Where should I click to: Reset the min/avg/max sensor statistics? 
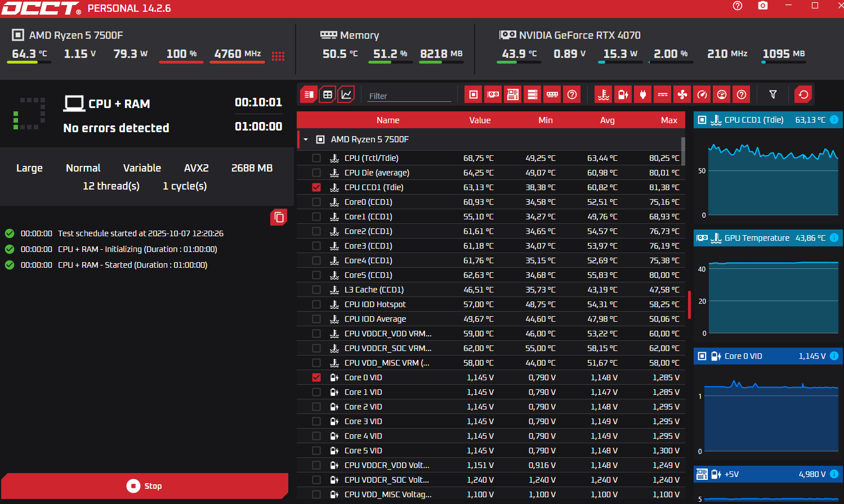click(x=803, y=94)
